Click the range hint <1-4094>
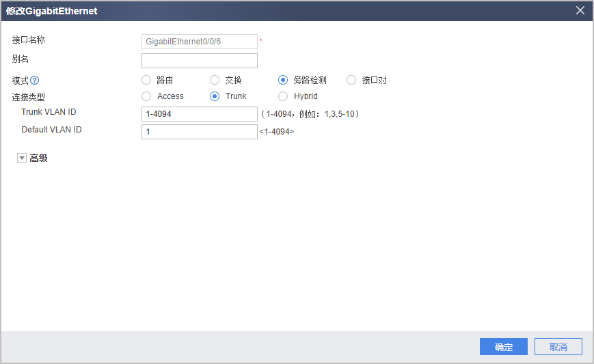 tap(277, 132)
